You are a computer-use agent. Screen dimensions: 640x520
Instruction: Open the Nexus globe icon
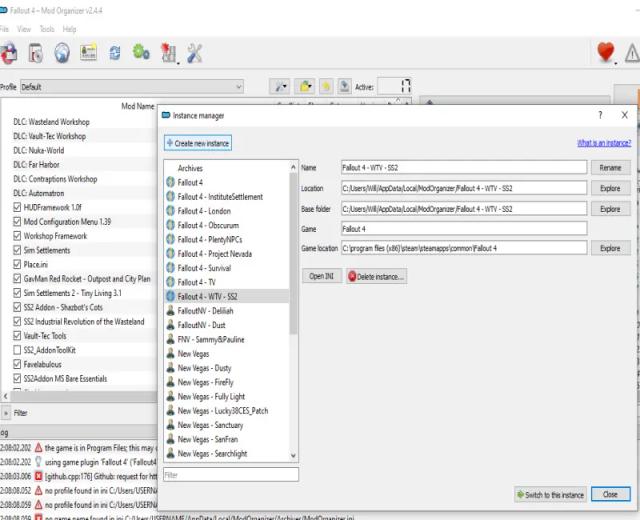pyautogui.click(x=62, y=53)
